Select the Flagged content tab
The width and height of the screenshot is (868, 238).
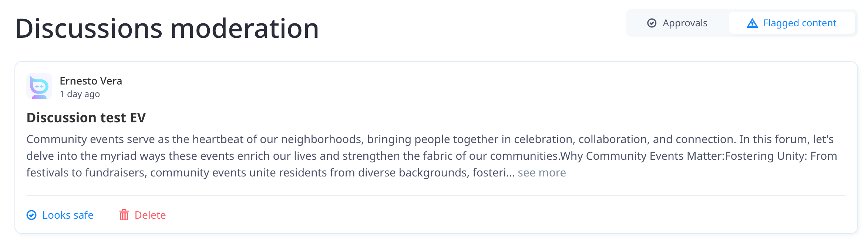(x=791, y=23)
